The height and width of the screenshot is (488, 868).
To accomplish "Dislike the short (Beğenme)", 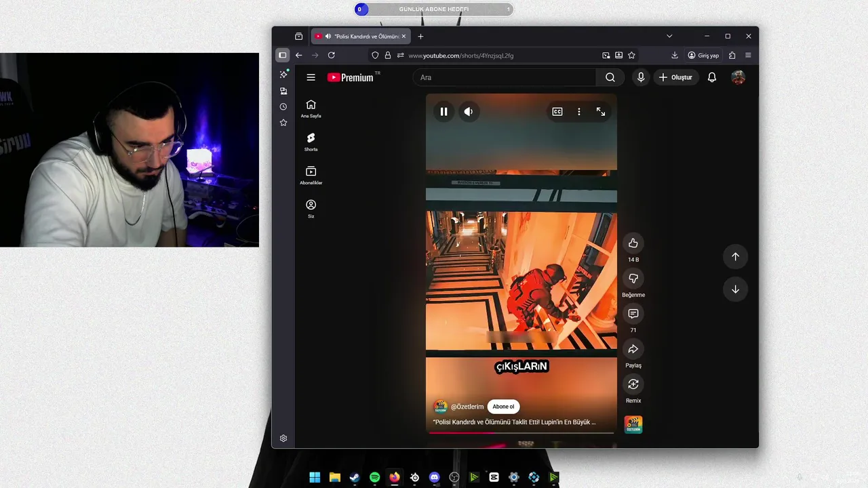I will [633, 279].
